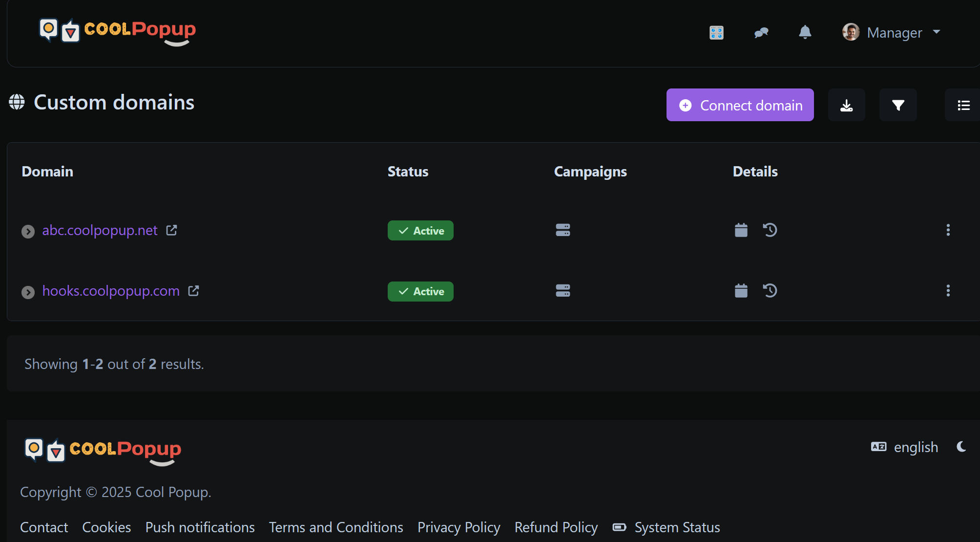Click the notification bell icon
The width and height of the screenshot is (980, 542).
click(805, 32)
